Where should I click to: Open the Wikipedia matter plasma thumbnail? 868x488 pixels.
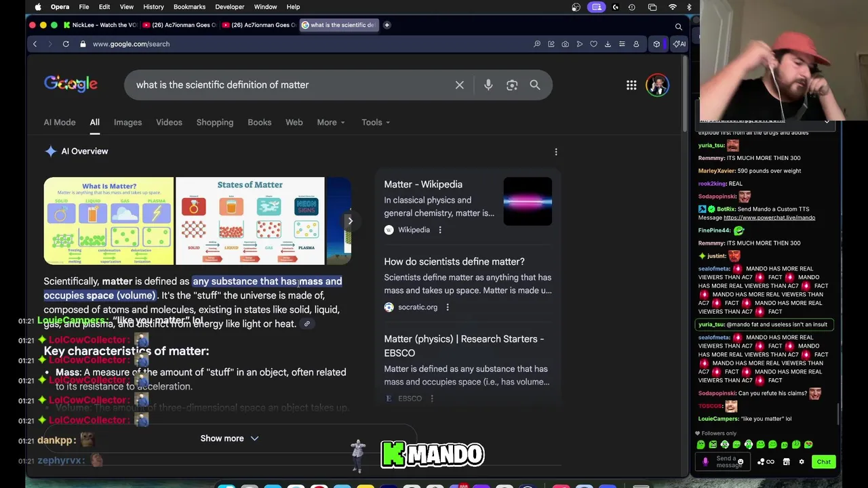point(528,201)
